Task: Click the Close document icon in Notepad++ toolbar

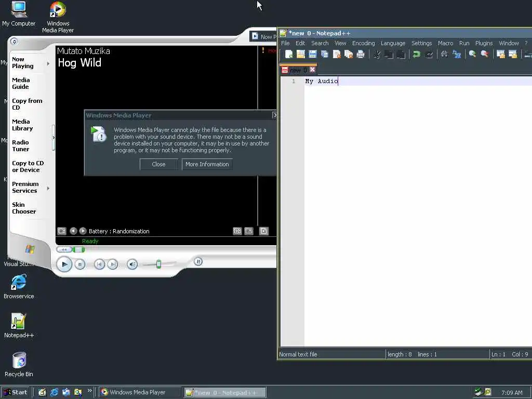Action: pyautogui.click(x=337, y=54)
